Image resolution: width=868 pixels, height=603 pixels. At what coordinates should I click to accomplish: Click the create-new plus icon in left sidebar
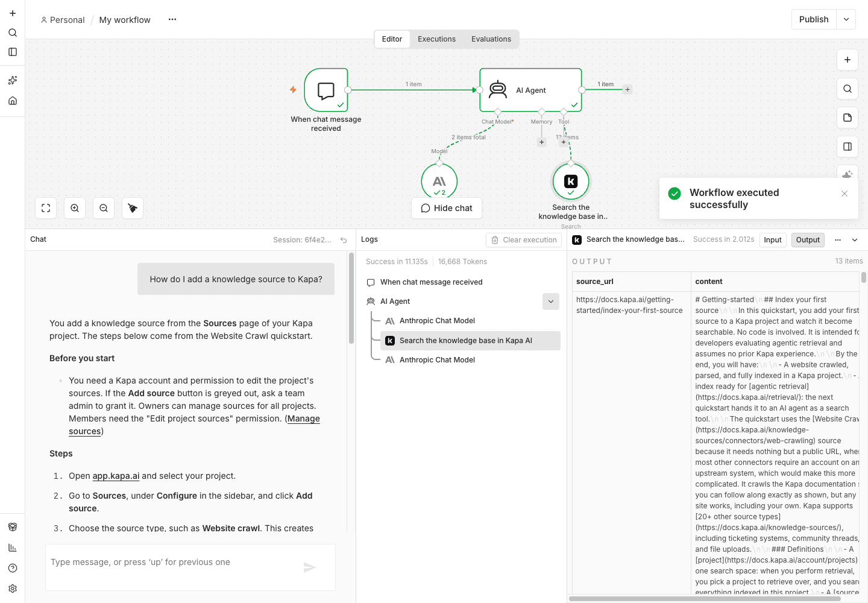click(x=13, y=13)
